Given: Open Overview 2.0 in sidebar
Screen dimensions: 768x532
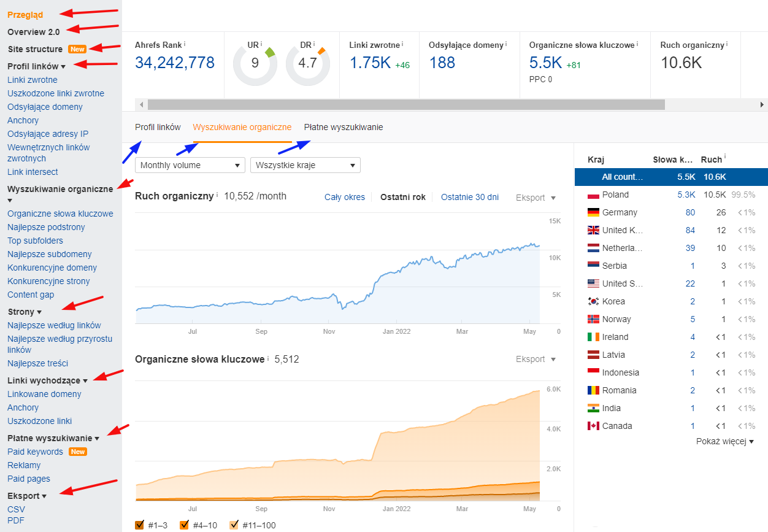Looking at the screenshot, I should [34, 32].
